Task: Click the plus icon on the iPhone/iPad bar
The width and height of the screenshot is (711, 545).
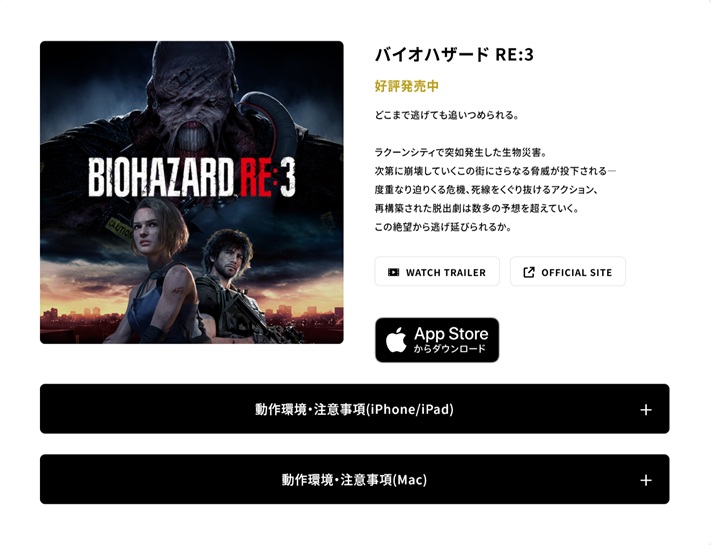Action: click(646, 410)
